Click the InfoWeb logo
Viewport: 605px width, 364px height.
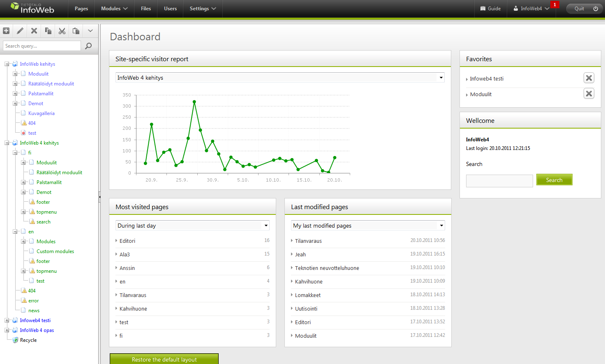[x=32, y=8]
